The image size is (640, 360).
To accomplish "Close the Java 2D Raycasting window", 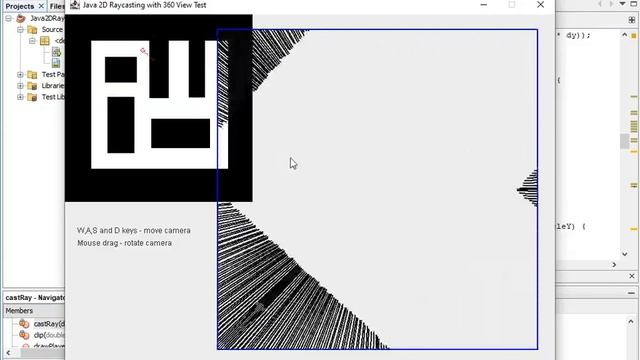I will [540, 5].
